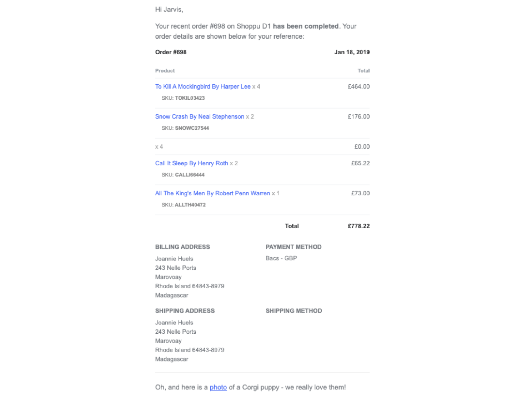This screenshot has width=532, height=403.
Task: Open the To Kill A Mockingbird product link
Action: coord(203,87)
